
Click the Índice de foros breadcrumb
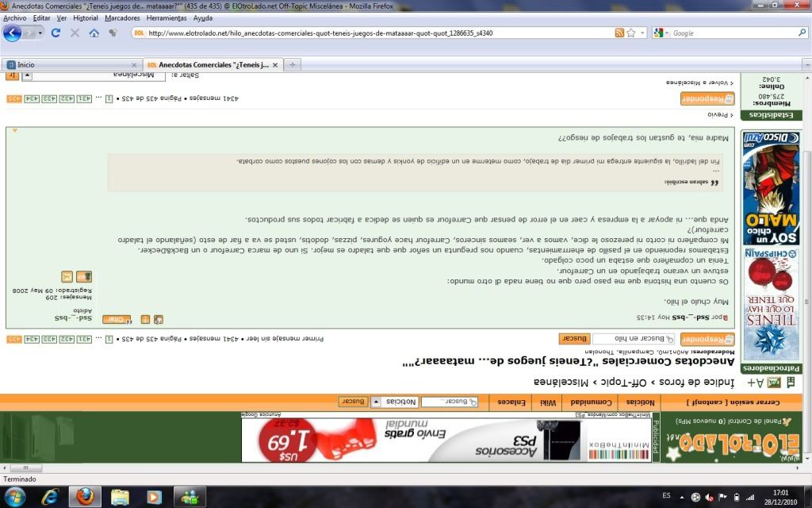click(695, 383)
